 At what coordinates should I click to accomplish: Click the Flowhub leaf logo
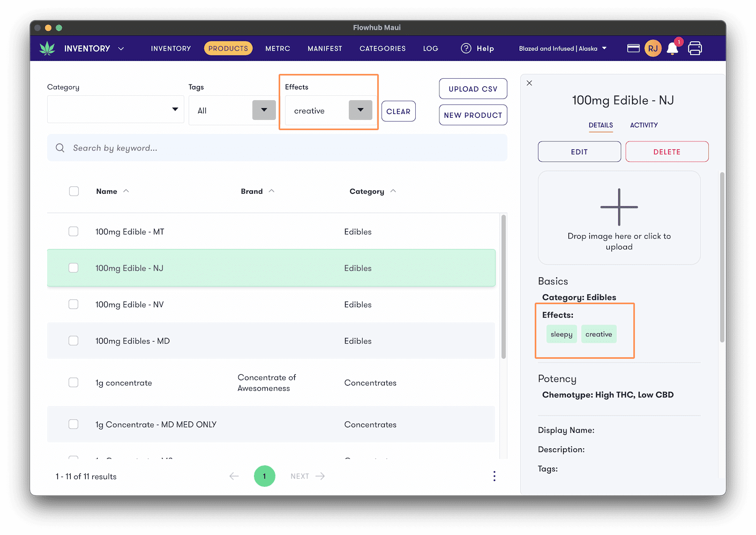[48, 48]
